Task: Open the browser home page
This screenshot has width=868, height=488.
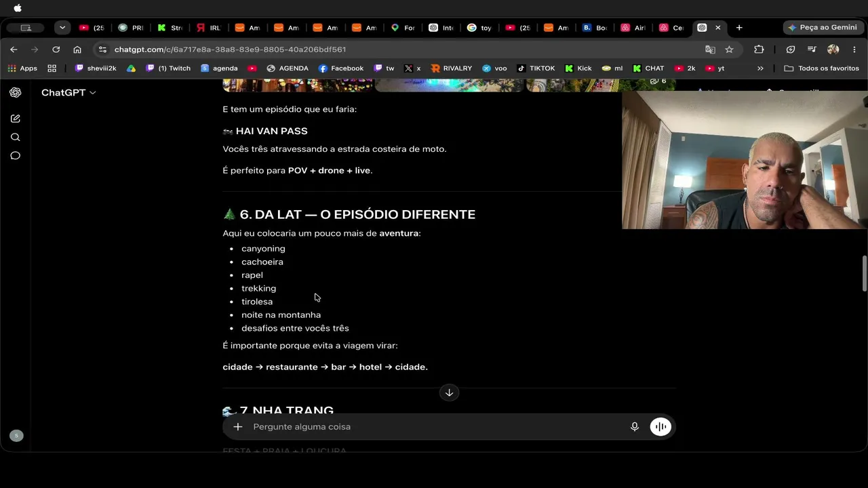Action: pyautogui.click(x=77, y=49)
